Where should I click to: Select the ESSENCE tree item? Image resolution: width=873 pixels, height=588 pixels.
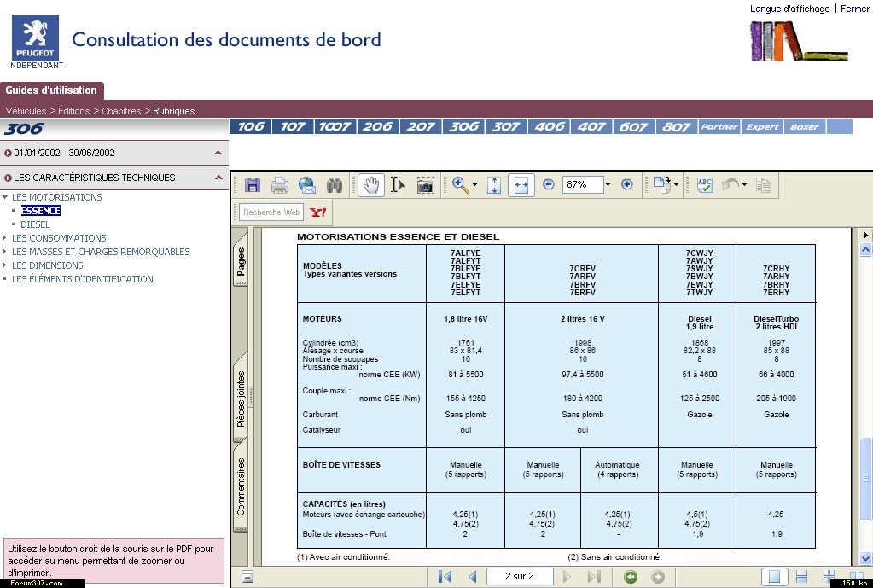point(41,211)
